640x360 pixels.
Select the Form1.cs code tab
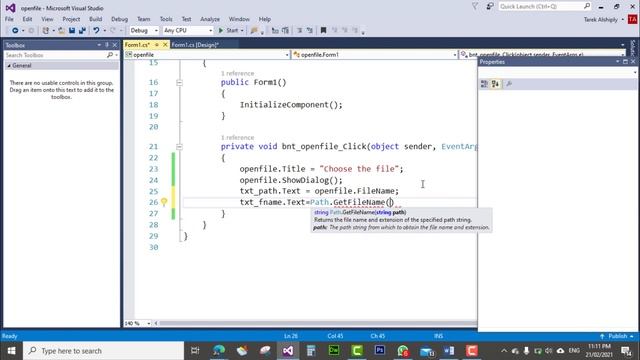[137, 45]
